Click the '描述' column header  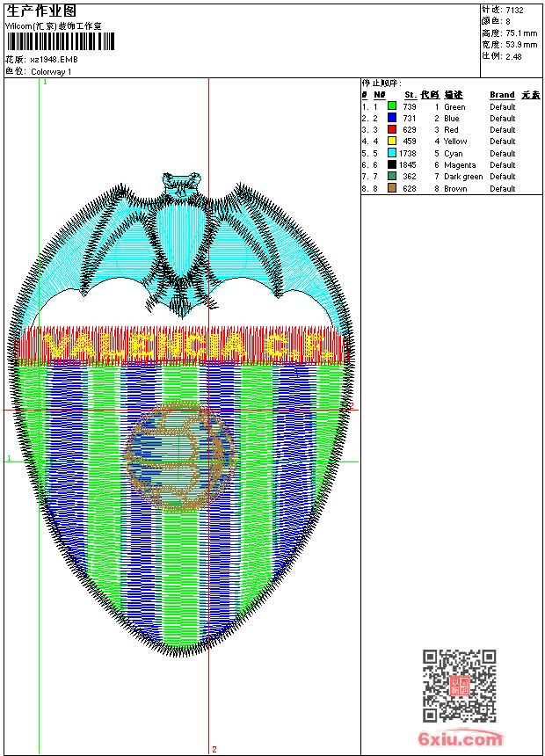(453, 95)
